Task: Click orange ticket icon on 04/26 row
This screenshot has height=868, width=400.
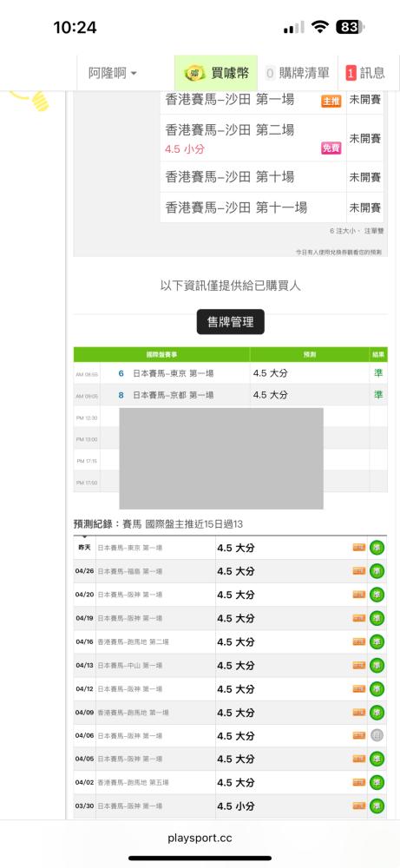Action: point(359,571)
